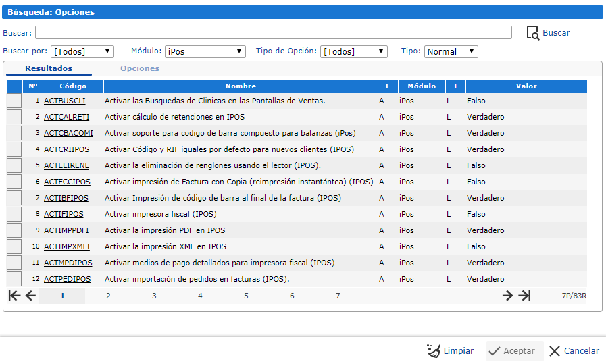Open the Tipo de Opción dropdown

click(x=353, y=51)
